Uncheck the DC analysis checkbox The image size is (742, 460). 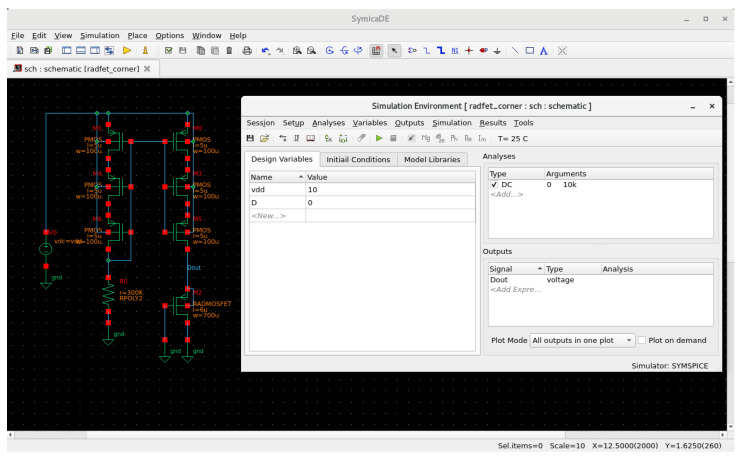tap(494, 185)
